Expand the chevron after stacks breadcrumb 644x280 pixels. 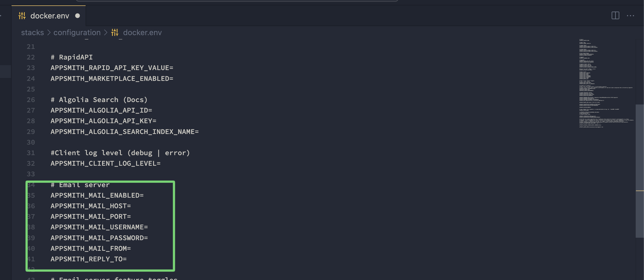[x=49, y=32]
